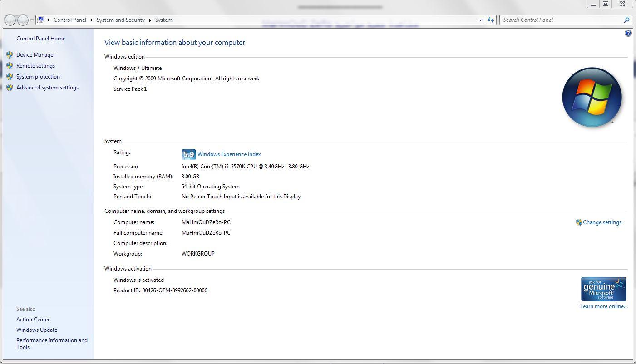The height and width of the screenshot is (364, 636).
Task: Maximize or restore the window
Action: (x=606, y=4)
